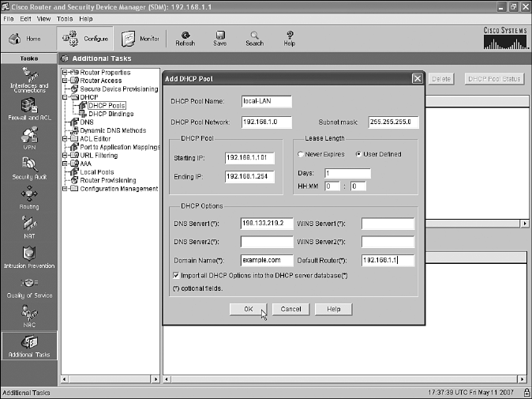Open the View menu
This screenshot has height=399, width=532.
43,19
